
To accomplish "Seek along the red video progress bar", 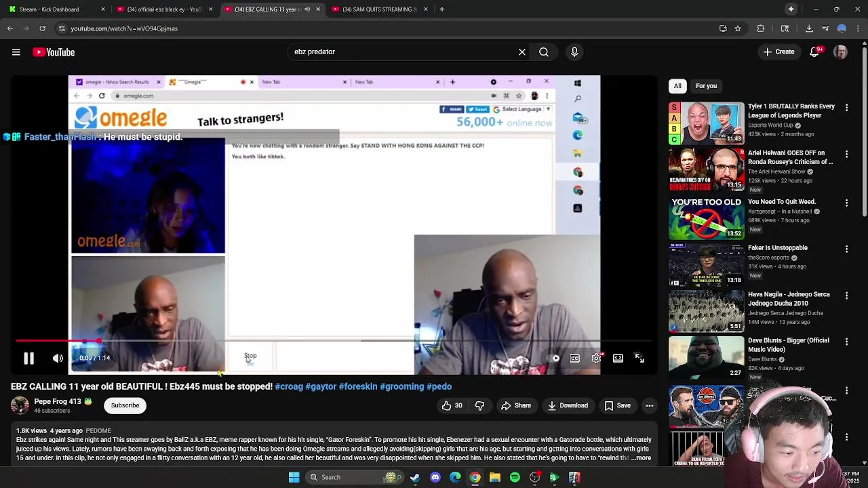I will click(332, 341).
